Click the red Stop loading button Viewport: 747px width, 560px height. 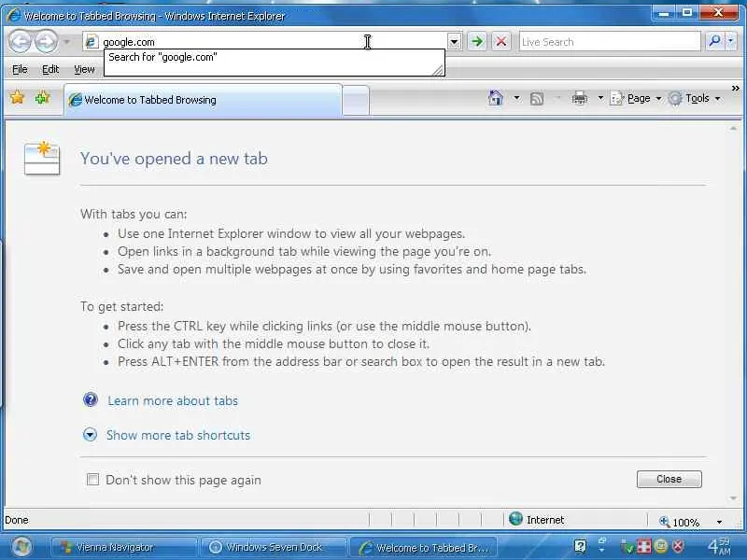tap(501, 41)
